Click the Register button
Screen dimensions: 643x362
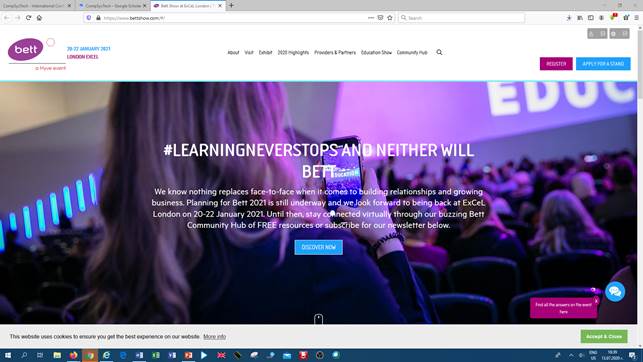[x=556, y=64]
